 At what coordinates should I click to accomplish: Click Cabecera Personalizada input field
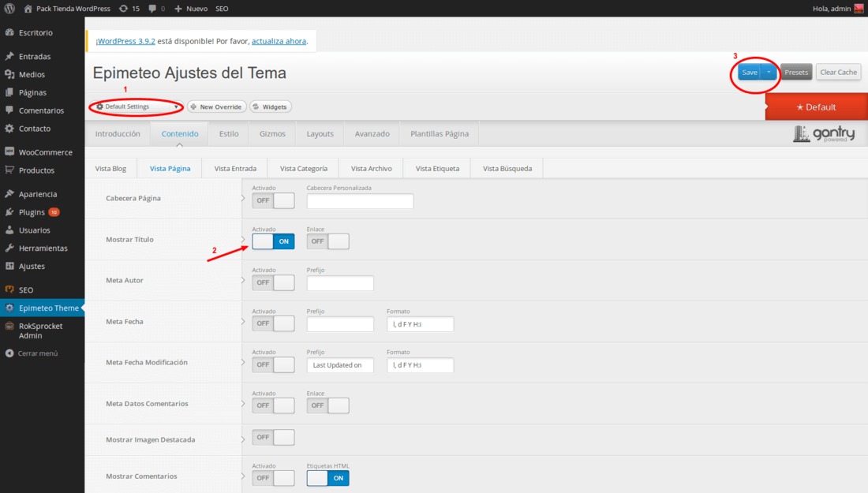(x=360, y=201)
